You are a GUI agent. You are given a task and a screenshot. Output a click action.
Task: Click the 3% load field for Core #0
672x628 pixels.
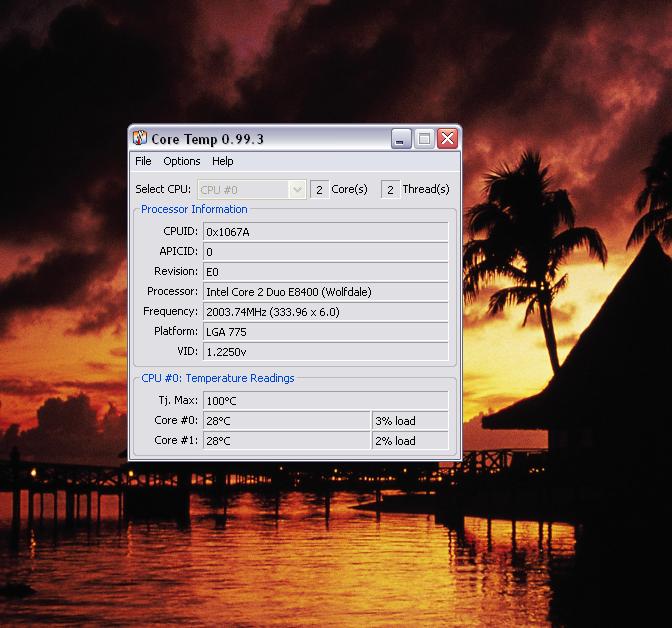tap(410, 421)
